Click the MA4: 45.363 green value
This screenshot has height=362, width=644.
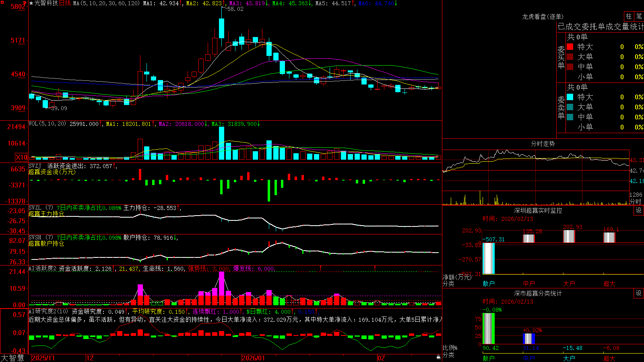pyautogui.click(x=290, y=3)
